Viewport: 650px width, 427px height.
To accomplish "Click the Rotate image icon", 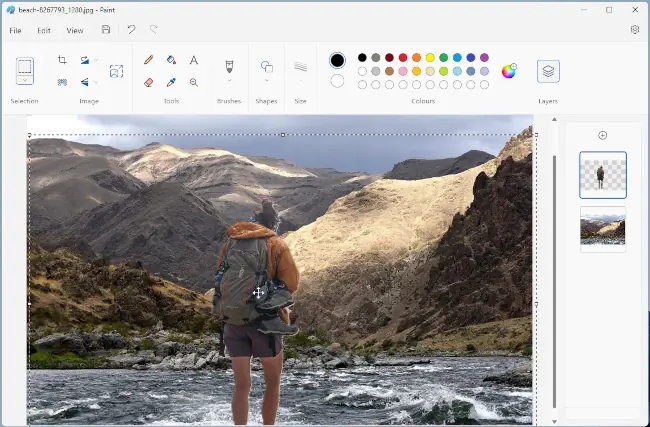I will (85, 60).
